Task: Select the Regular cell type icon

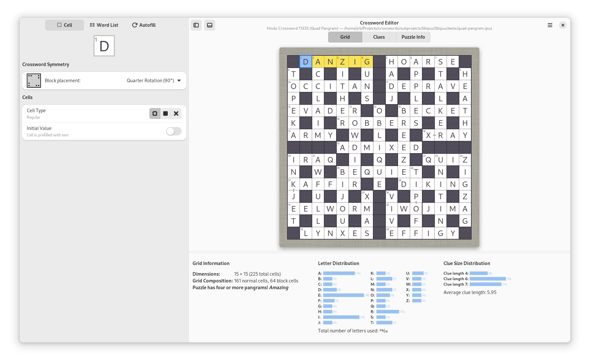Action: (x=155, y=113)
